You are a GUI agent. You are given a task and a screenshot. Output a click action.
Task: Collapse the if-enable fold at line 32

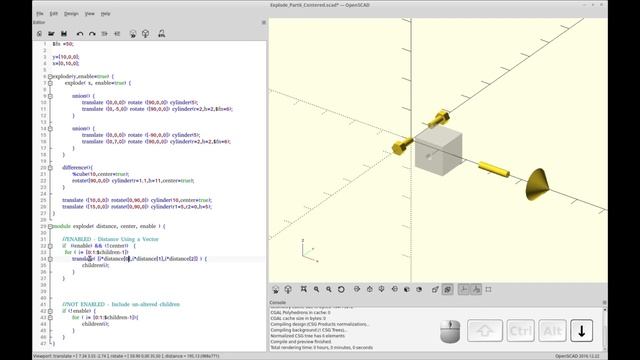click(50, 246)
